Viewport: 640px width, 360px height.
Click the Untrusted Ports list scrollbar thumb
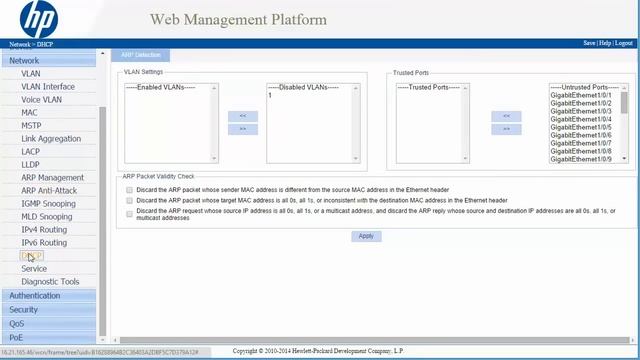(x=624, y=102)
